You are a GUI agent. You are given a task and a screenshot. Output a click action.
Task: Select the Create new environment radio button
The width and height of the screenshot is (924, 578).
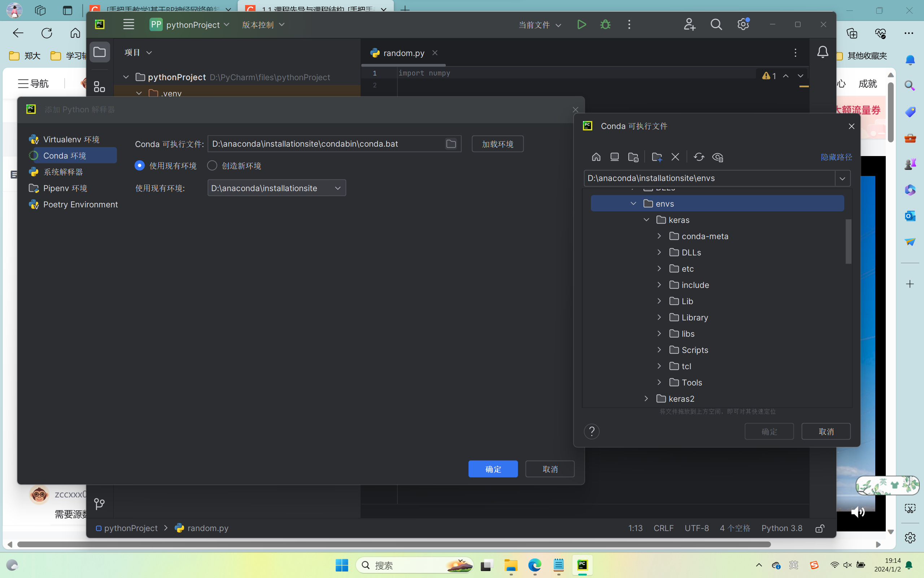coord(212,165)
